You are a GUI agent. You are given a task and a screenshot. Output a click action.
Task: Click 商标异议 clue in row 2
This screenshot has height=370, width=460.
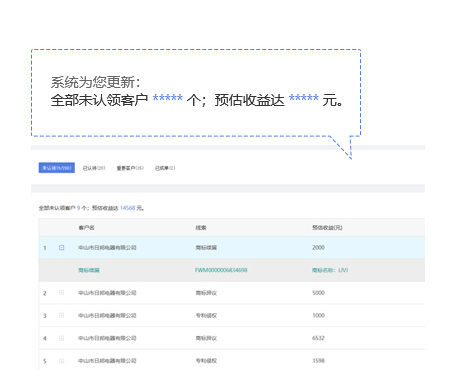pos(206,293)
